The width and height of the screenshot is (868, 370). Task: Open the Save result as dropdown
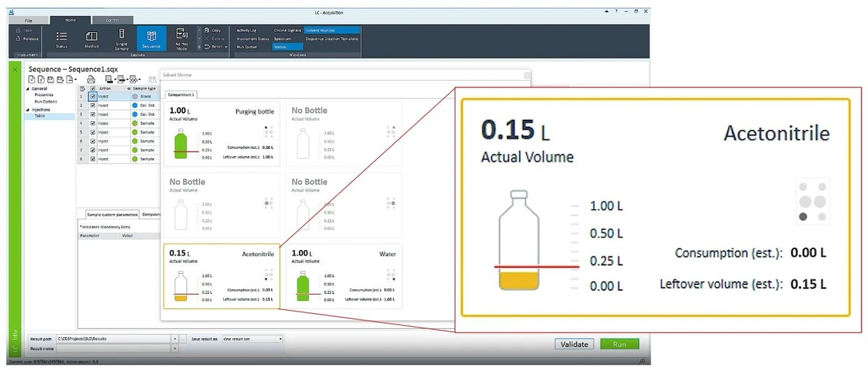(253, 339)
